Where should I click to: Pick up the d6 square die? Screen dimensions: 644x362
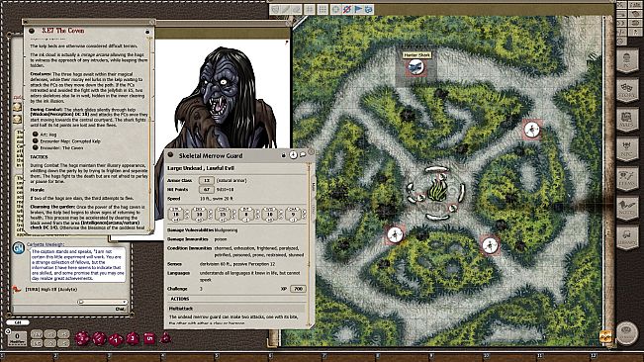(x=149, y=338)
